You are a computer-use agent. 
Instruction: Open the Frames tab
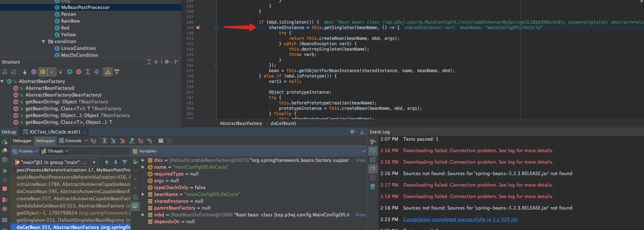[26, 151]
